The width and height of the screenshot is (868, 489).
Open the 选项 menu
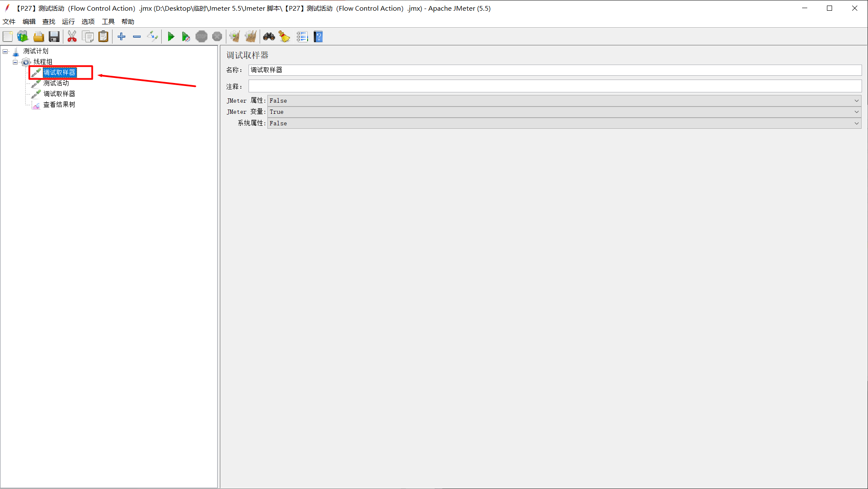coord(88,21)
